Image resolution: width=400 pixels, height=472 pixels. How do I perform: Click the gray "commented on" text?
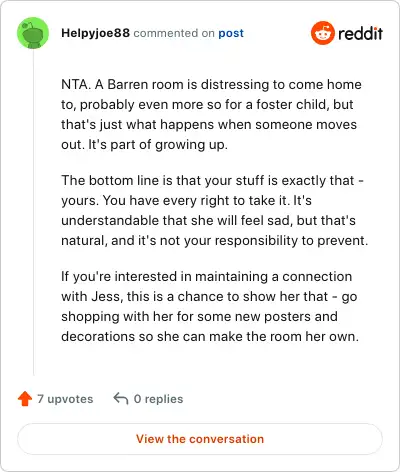(x=174, y=33)
